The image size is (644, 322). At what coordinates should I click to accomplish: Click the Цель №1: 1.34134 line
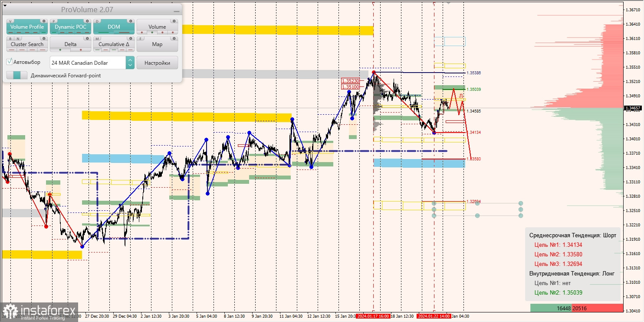pos(558,245)
